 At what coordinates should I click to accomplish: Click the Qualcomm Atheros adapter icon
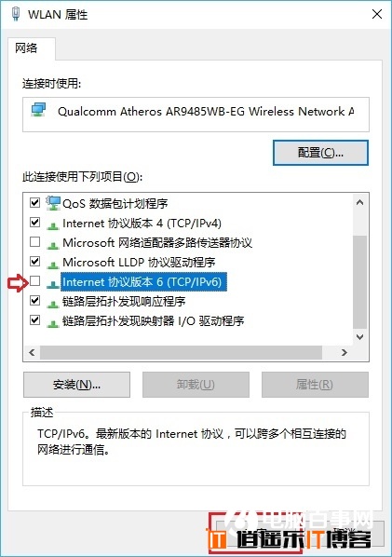click(38, 110)
